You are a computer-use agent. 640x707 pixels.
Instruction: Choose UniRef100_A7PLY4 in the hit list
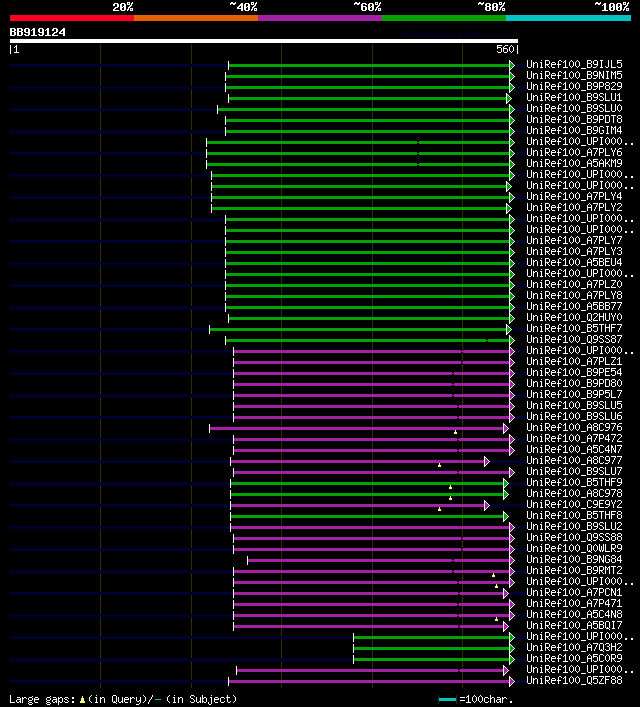[x=574, y=197]
